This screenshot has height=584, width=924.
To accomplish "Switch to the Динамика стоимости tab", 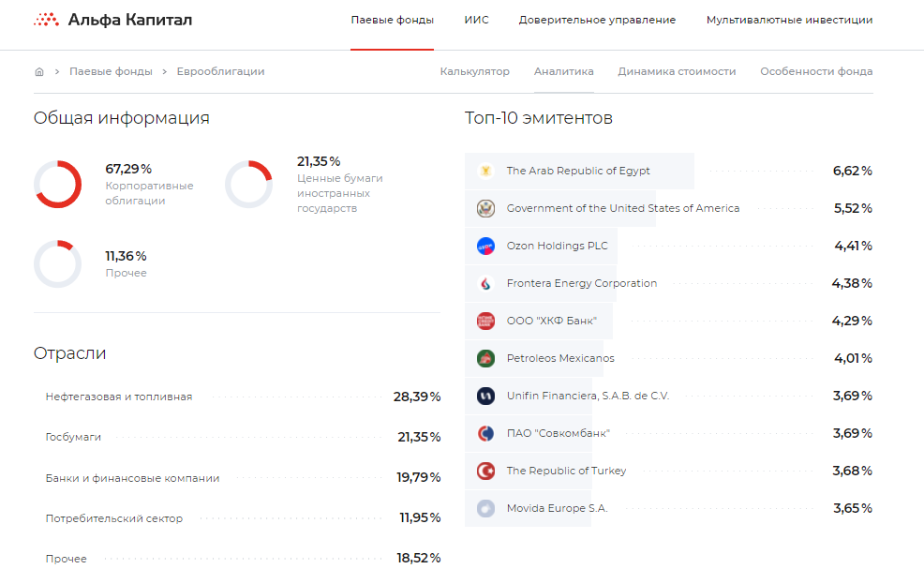I will pyautogui.click(x=677, y=71).
